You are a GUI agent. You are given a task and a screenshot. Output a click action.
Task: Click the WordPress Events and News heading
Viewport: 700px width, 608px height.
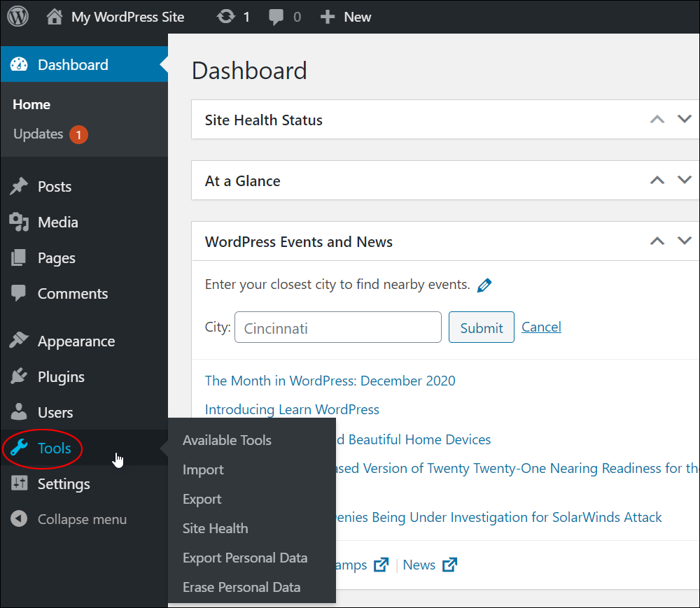point(299,242)
